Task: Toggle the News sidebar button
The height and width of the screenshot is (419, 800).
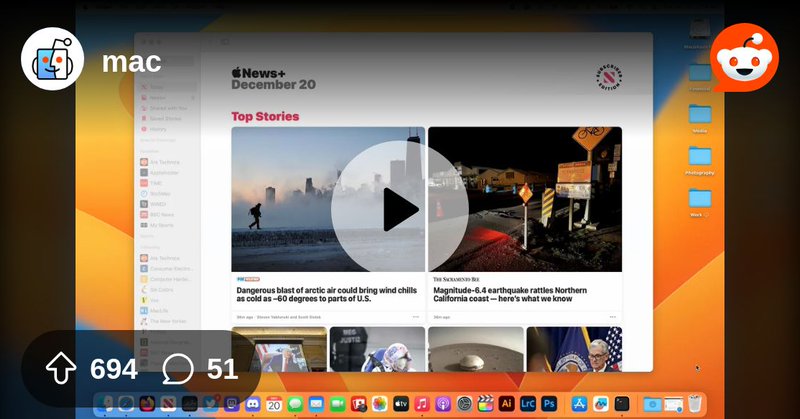Action: (225, 42)
